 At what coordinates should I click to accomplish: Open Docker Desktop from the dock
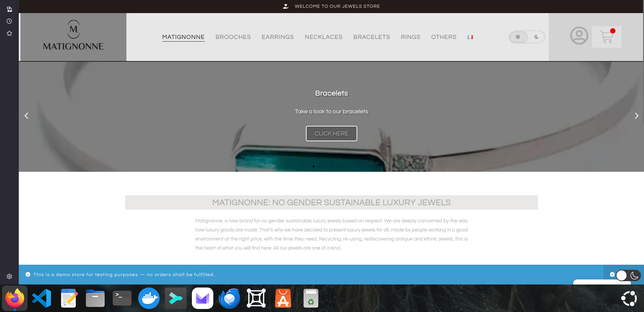pos(149,298)
